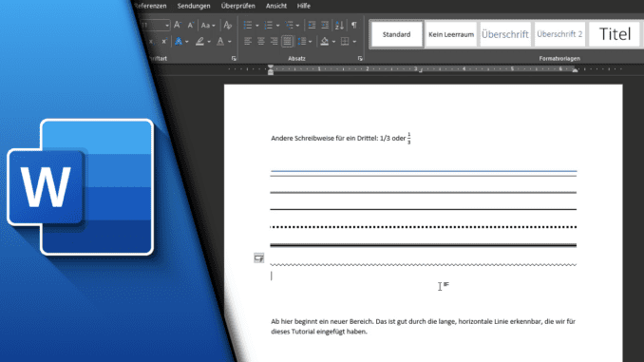Click the sort A-Z icon
The height and width of the screenshot is (362, 644).
(339, 25)
